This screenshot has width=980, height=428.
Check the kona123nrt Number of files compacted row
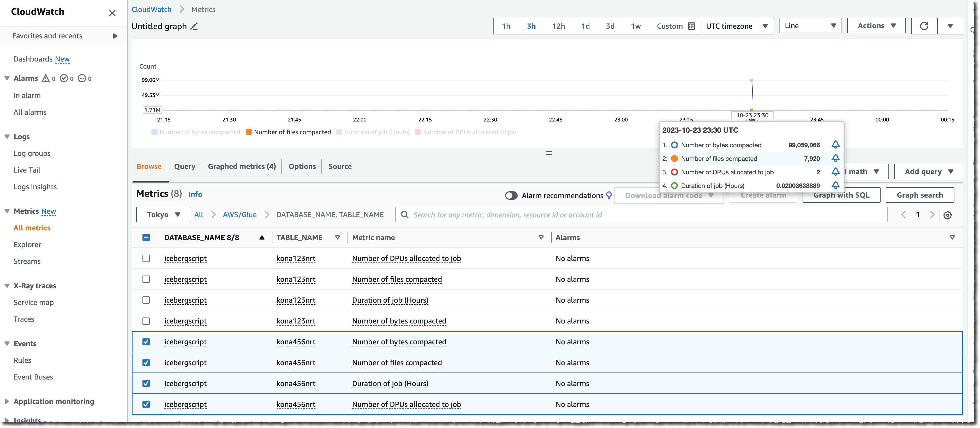click(146, 279)
